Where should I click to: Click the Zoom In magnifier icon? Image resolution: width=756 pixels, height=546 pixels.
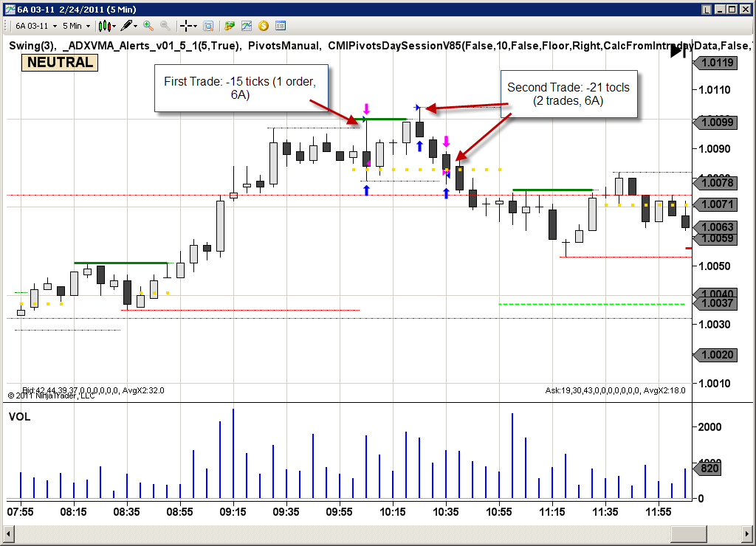pyautogui.click(x=148, y=26)
